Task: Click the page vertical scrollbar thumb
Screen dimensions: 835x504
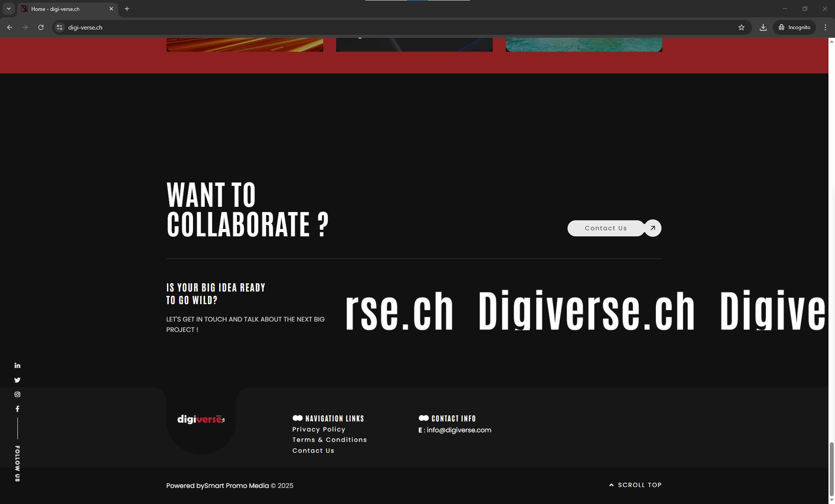Action: click(x=832, y=468)
